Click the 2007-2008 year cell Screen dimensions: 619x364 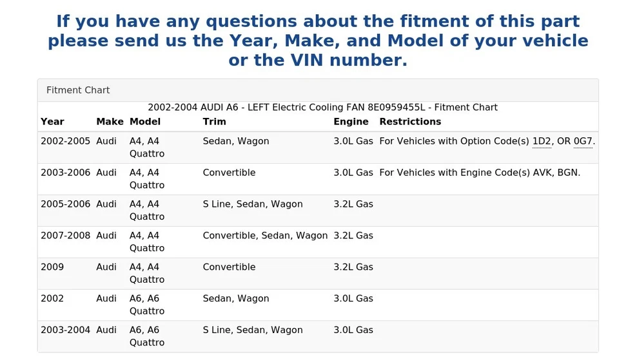[x=65, y=236]
